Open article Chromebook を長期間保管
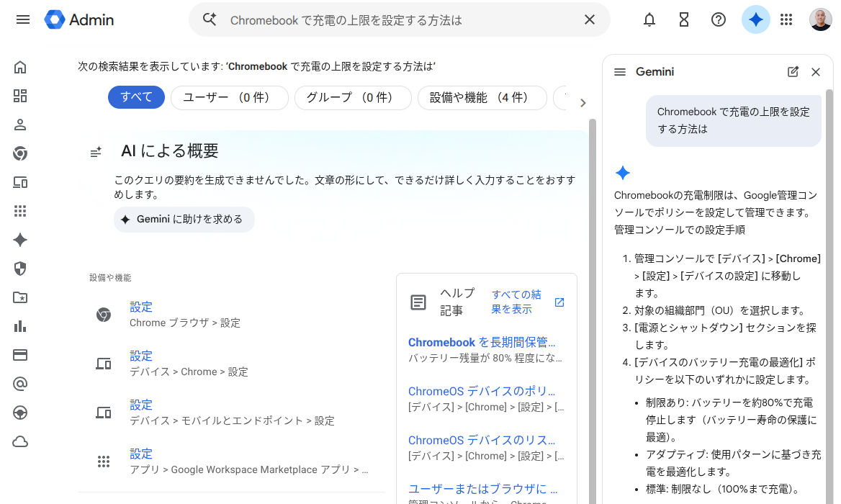 pyautogui.click(x=482, y=342)
